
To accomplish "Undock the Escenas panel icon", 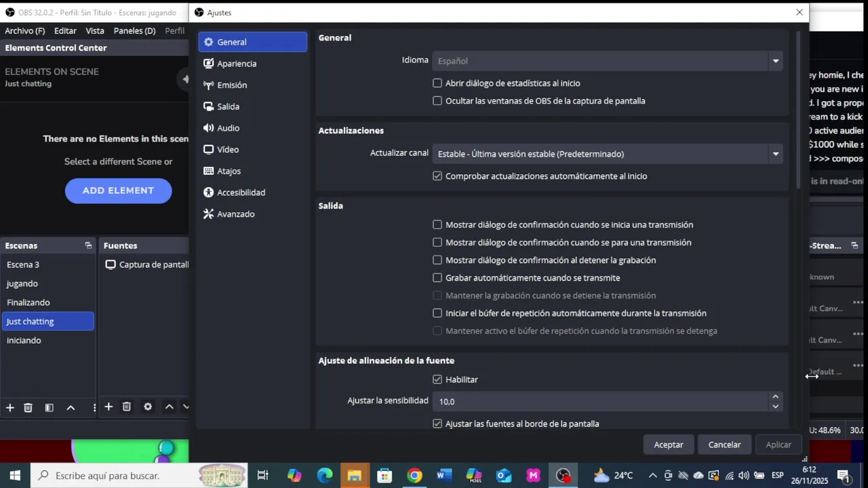I will point(88,245).
